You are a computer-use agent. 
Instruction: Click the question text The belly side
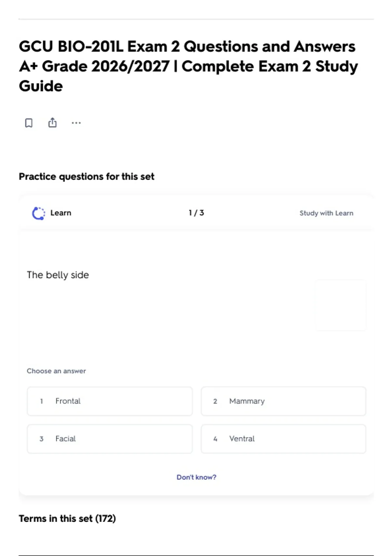pyautogui.click(x=58, y=275)
